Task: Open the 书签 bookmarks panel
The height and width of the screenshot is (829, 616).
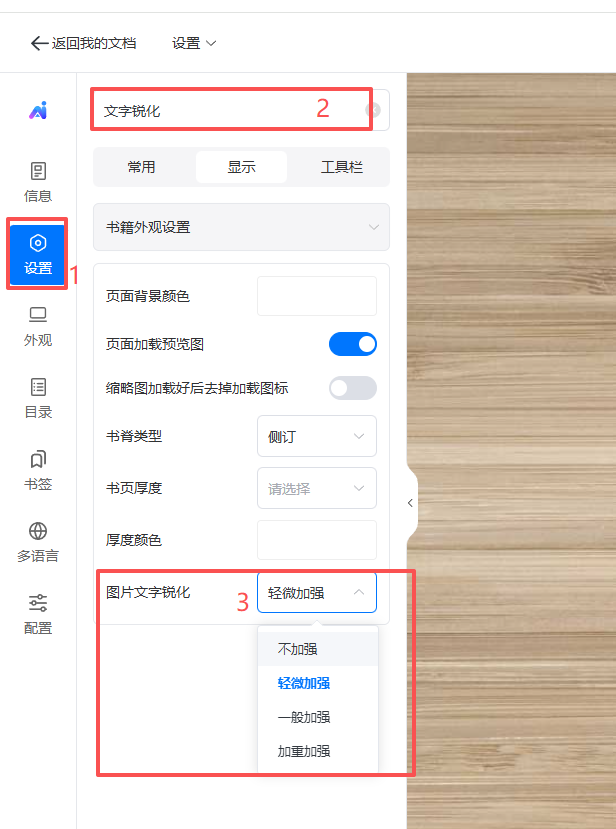Action: [38, 470]
